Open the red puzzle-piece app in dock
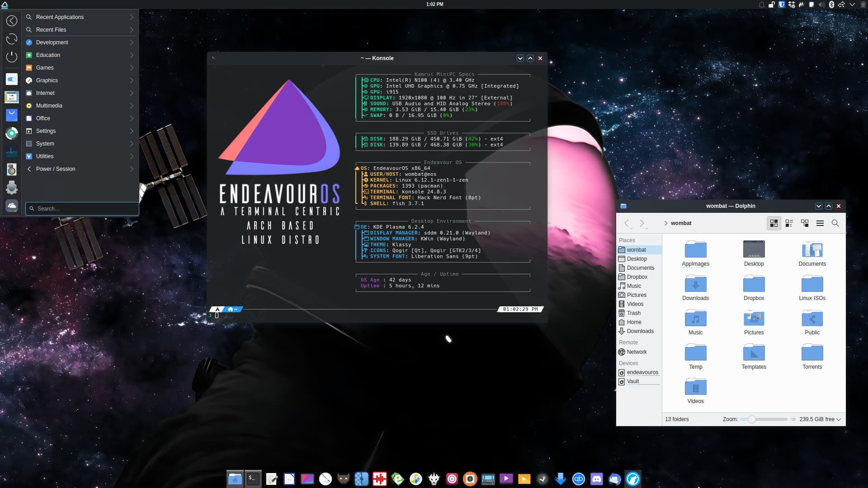 pyautogui.click(x=380, y=479)
